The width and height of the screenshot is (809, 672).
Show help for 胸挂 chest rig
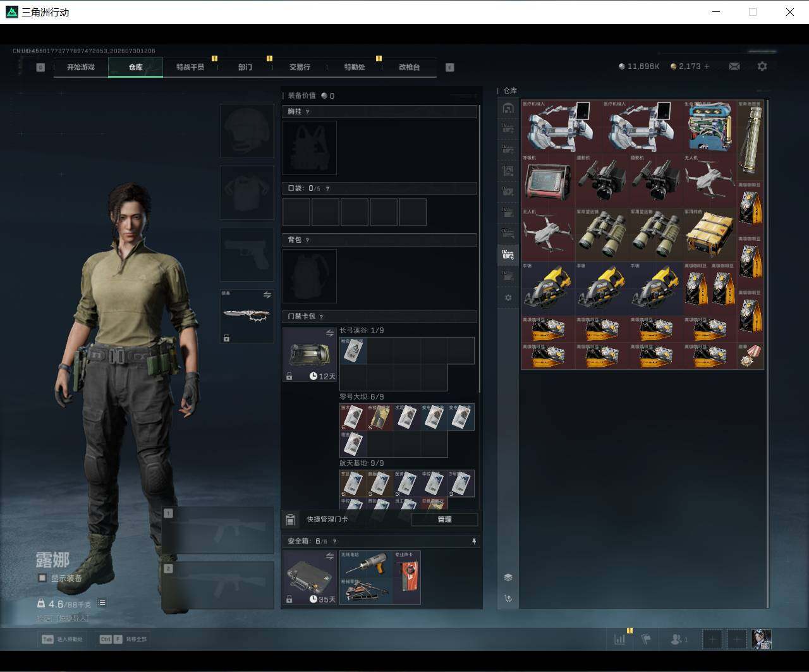pos(308,112)
